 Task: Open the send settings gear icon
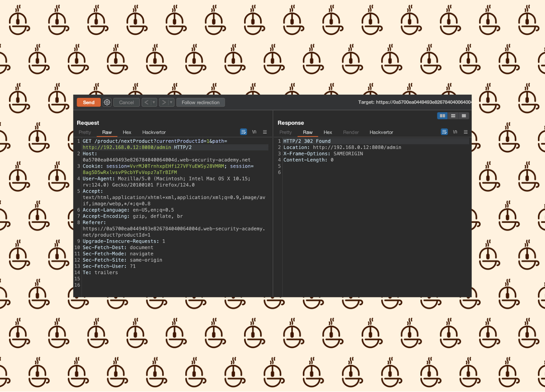107,102
